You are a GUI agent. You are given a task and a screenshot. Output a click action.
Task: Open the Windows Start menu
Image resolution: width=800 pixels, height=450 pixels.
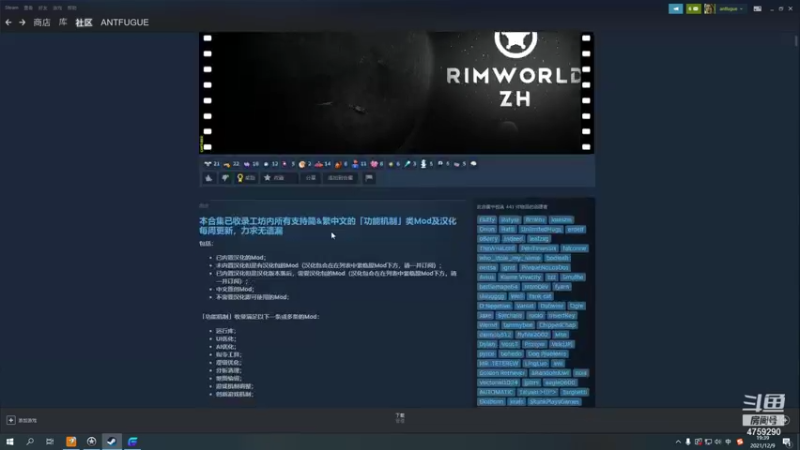click(x=10, y=441)
